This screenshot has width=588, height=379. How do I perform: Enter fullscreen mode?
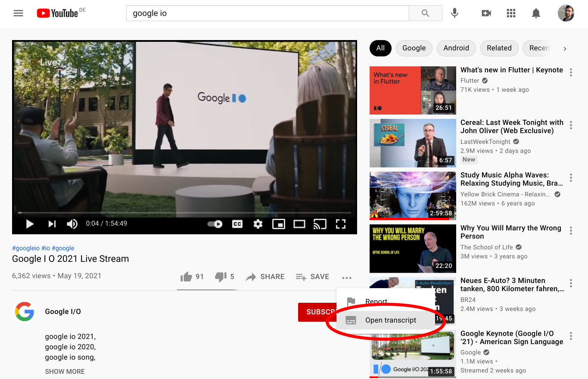point(340,224)
